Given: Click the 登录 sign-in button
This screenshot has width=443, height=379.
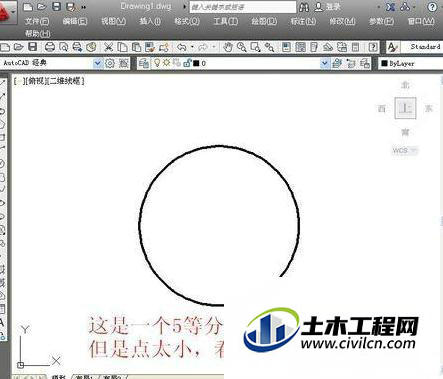Looking at the screenshot, I should click(x=328, y=7).
